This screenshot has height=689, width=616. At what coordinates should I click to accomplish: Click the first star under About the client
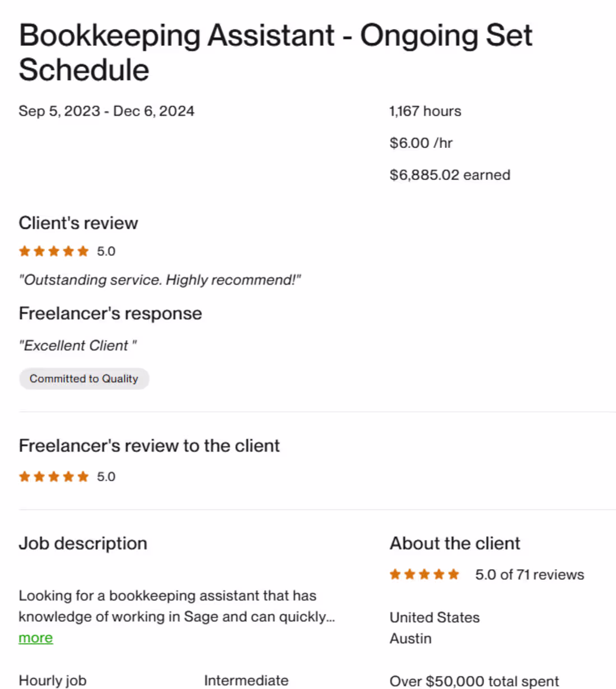click(395, 574)
